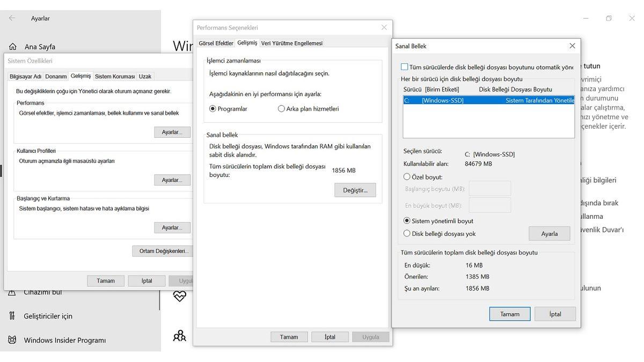
Task: Open the Sistem Koruması tab
Action: (114, 76)
